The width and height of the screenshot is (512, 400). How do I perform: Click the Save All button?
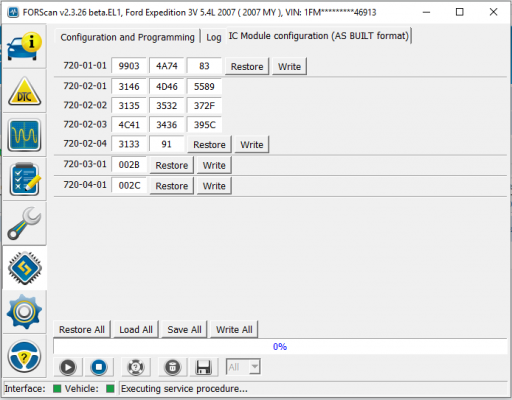tap(184, 329)
